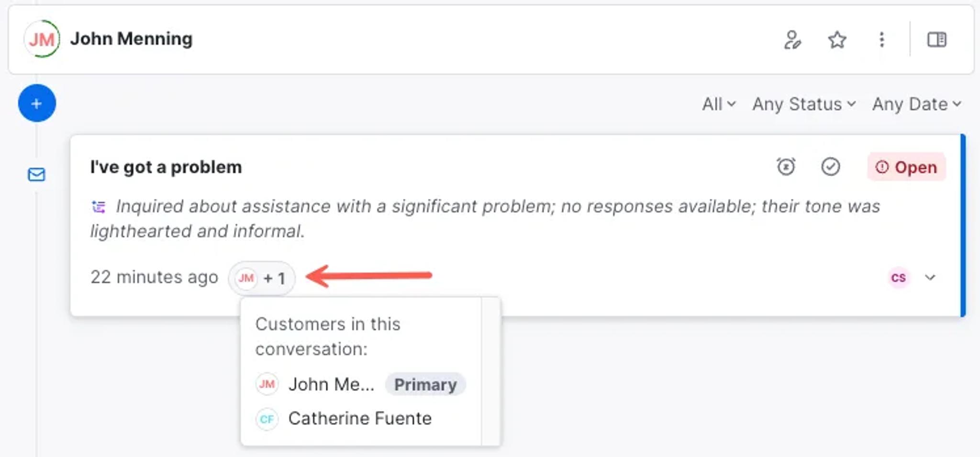
Task: Click the Open status badge
Action: (x=906, y=167)
